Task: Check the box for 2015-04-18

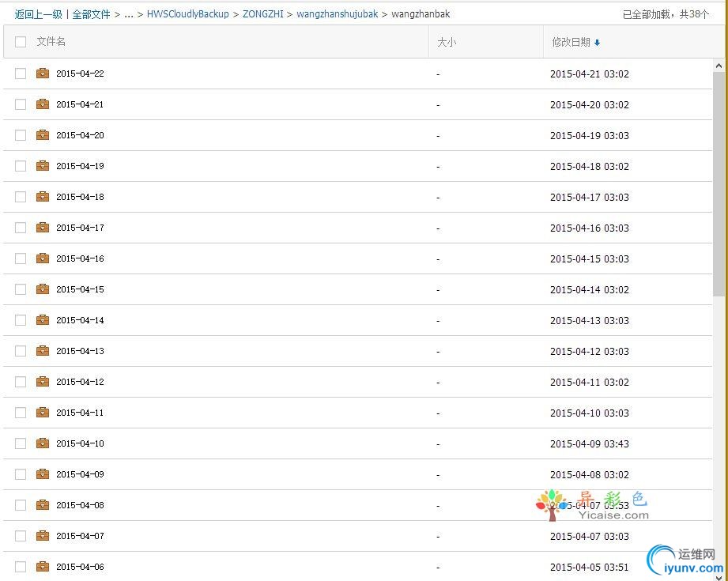Action: 21,197
